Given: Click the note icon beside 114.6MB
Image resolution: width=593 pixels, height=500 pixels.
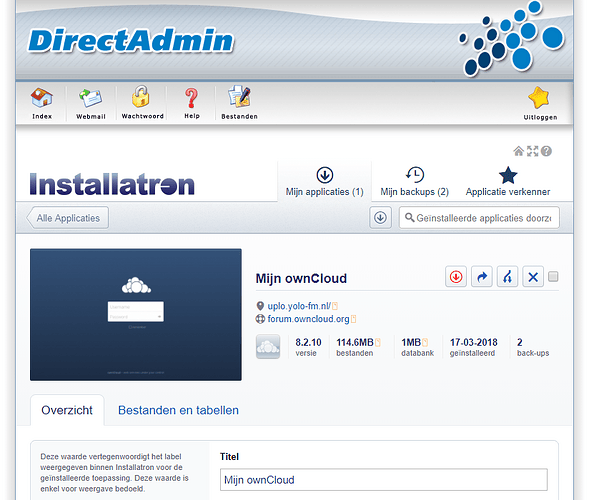Looking at the screenshot, I should 377,343.
